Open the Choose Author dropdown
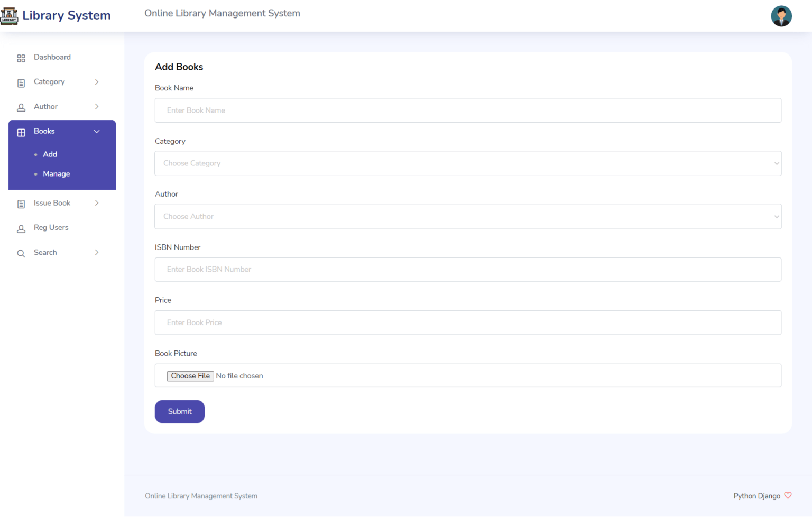This screenshot has height=517, width=812. [x=467, y=217]
